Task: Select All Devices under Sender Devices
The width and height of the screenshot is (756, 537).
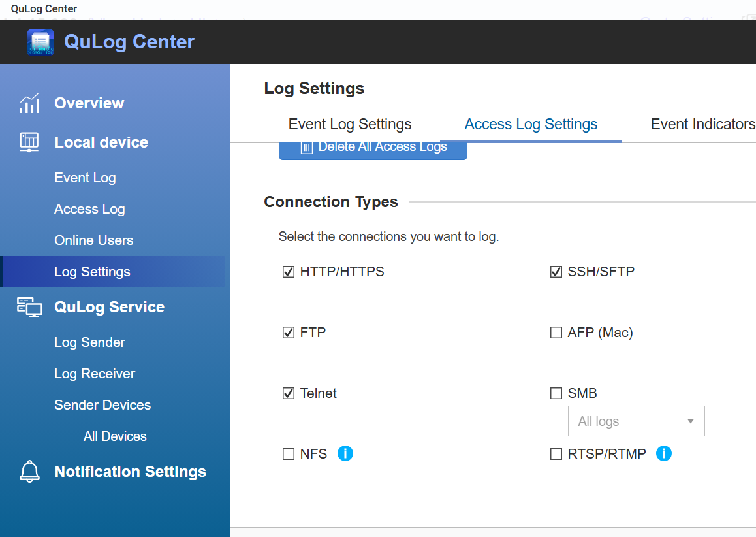Action: (115, 436)
